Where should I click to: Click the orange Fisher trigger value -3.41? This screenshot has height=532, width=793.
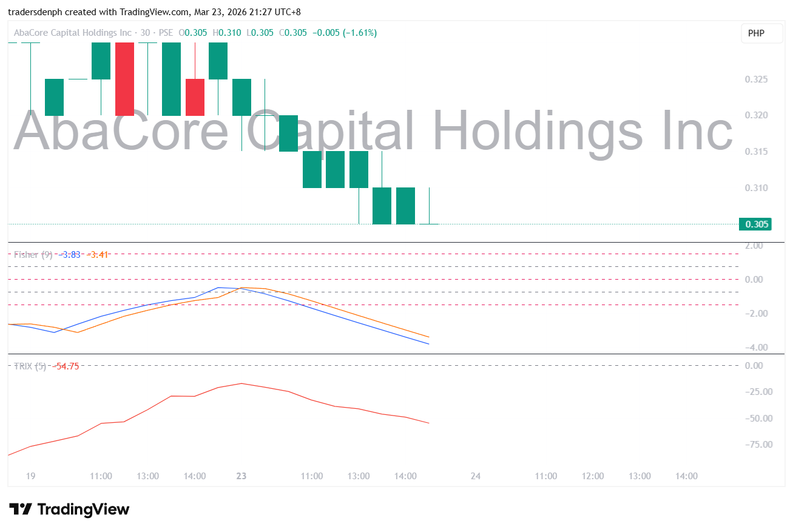pyautogui.click(x=98, y=255)
